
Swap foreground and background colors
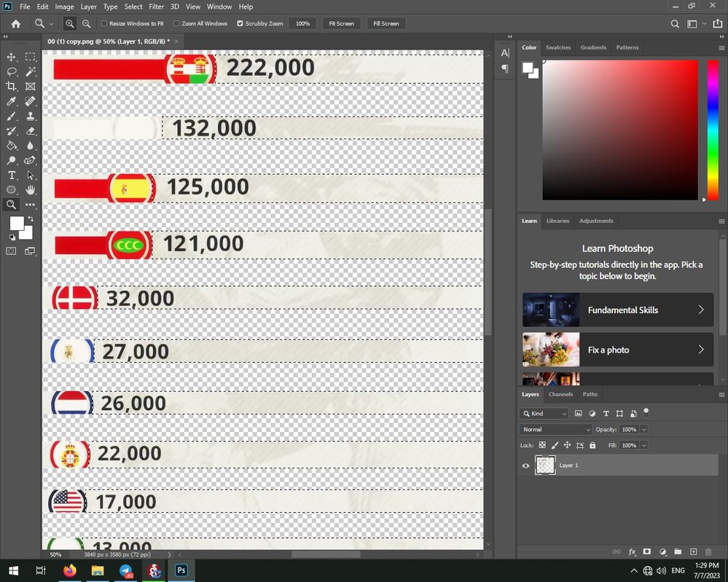pos(31,219)
